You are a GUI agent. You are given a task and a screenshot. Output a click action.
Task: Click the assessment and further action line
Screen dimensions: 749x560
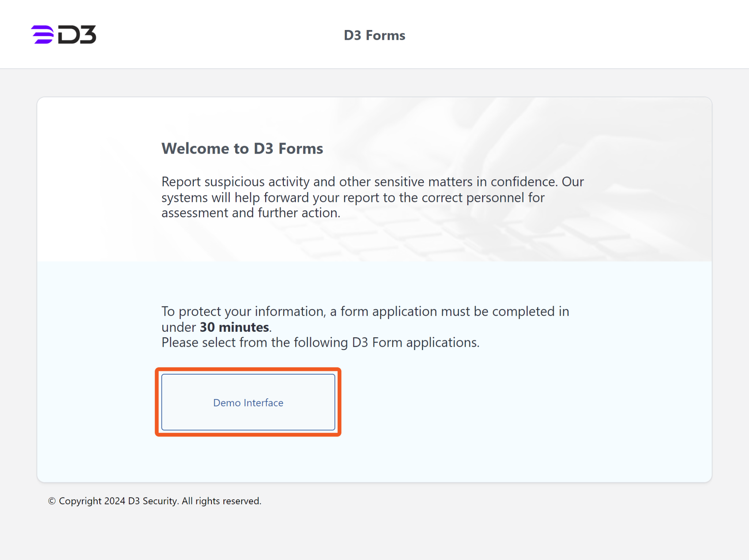click(251, 213)
